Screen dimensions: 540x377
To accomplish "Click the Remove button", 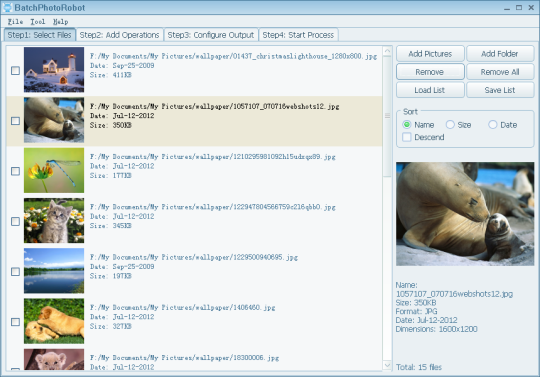I will click(430, 72).
